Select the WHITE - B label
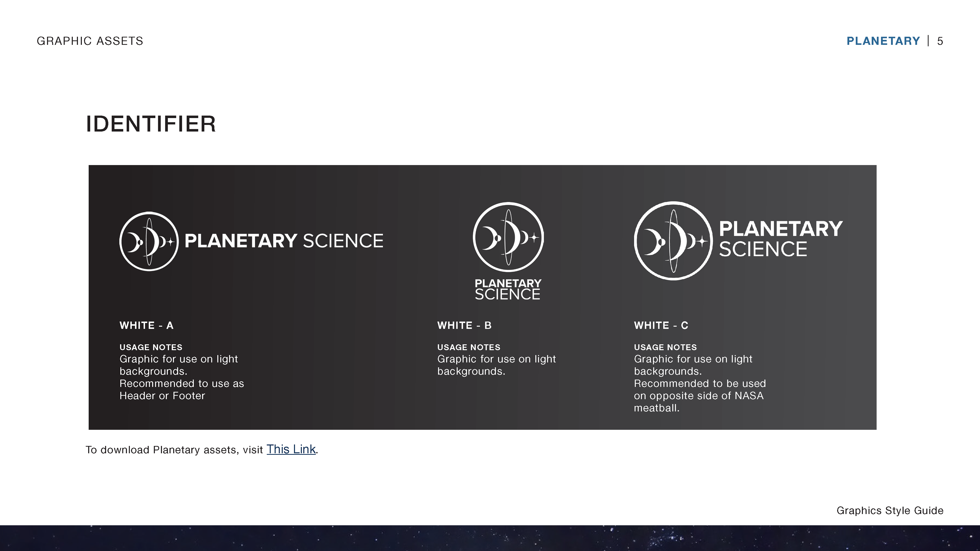 pos(464,325)
